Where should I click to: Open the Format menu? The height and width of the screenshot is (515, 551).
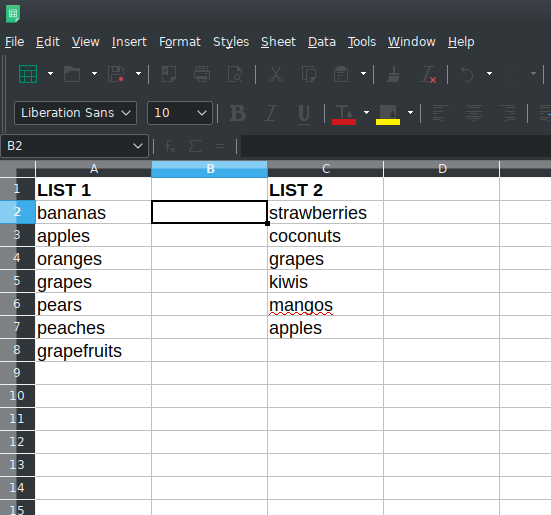coord(180,42)
